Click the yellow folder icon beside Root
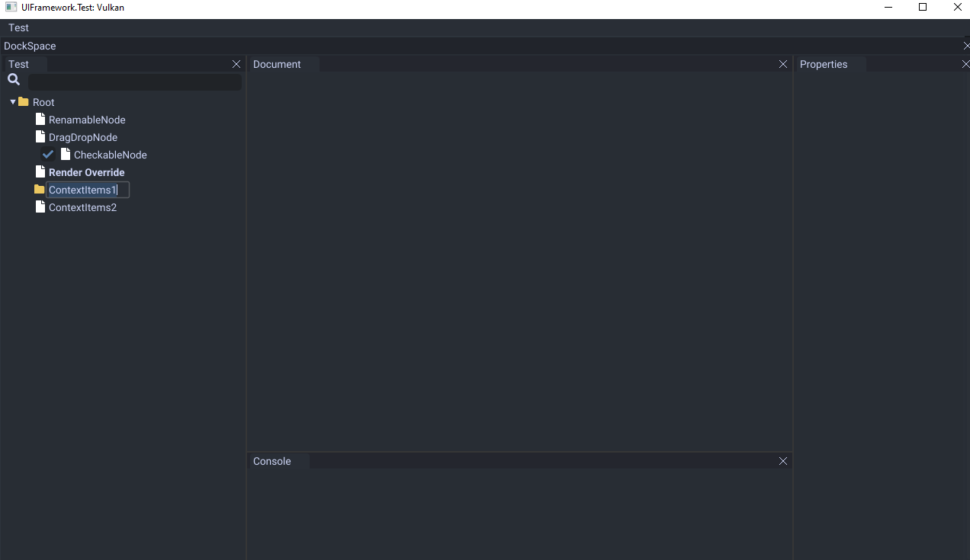970x560 pixels. 22,101
